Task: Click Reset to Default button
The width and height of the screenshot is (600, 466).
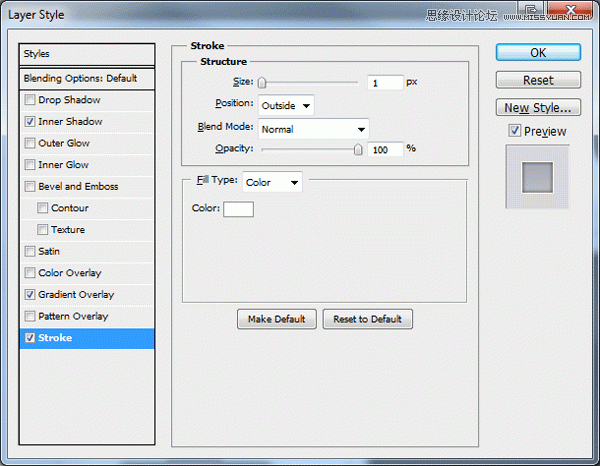Action: [x=367, y=319]
